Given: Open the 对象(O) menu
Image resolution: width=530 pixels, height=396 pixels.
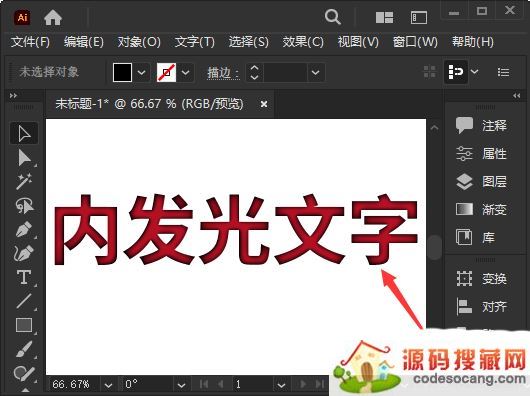Looking at the screenshot, I should [139, 42].
